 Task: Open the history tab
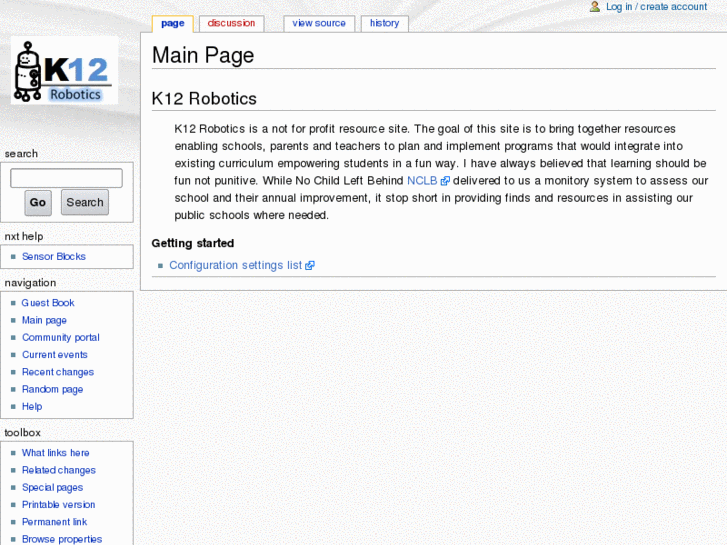(x=384, y=23)
